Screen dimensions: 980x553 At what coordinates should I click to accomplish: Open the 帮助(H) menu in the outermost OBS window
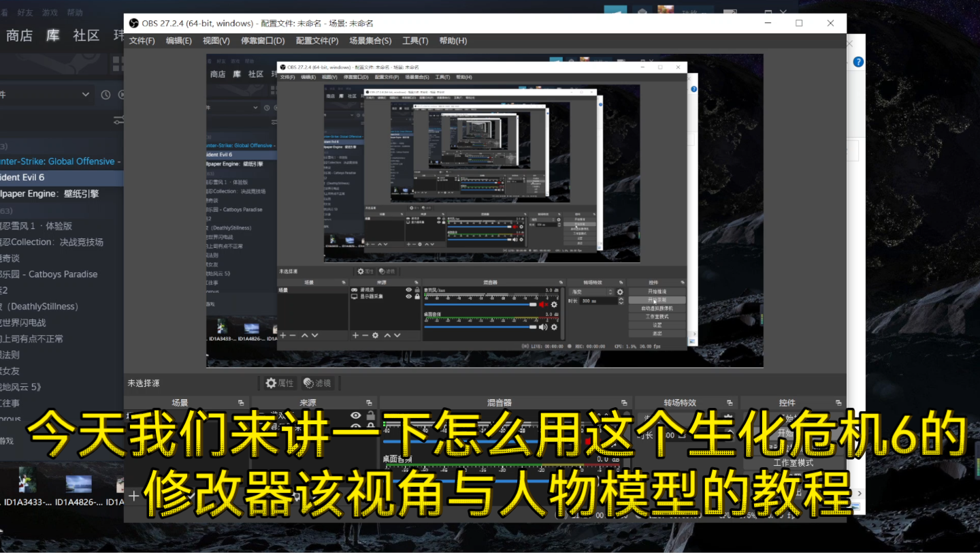tap(453, 41)
